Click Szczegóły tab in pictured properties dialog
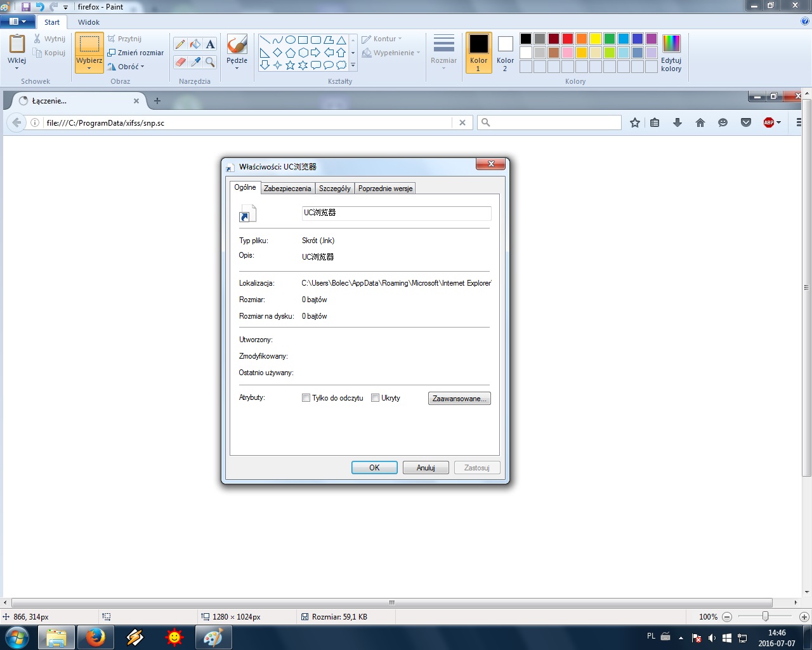Screen dimensions: 812x650 point(335,189)
